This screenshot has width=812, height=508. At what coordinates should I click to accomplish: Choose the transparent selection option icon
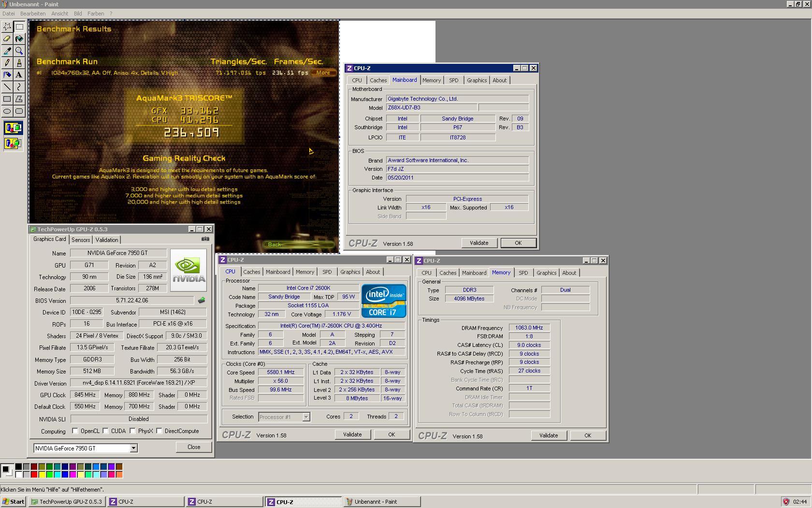13,144
